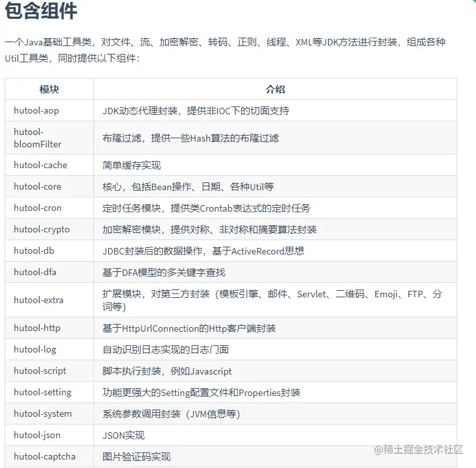Click the hutool-crypto module cell
This screenshot has height=468, width=476.
(49, 229)
